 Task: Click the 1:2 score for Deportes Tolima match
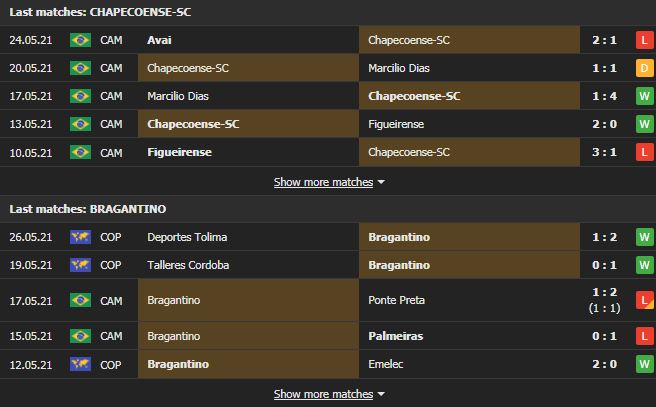[605, 237]
